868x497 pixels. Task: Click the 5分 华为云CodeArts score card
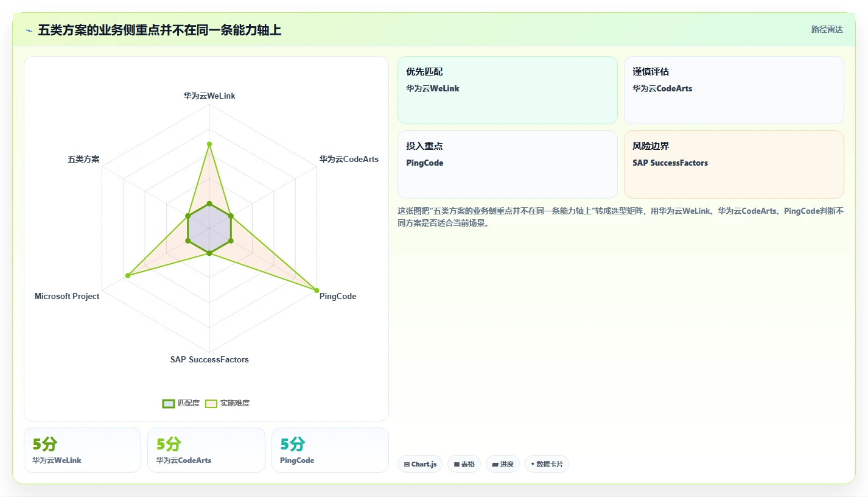pyautogui.click(x=206, y=450)
